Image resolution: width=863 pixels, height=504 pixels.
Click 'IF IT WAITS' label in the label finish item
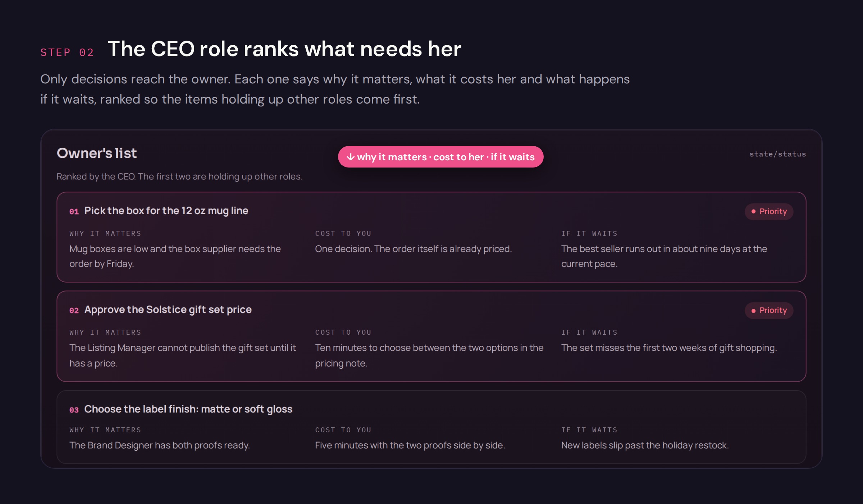589,430
